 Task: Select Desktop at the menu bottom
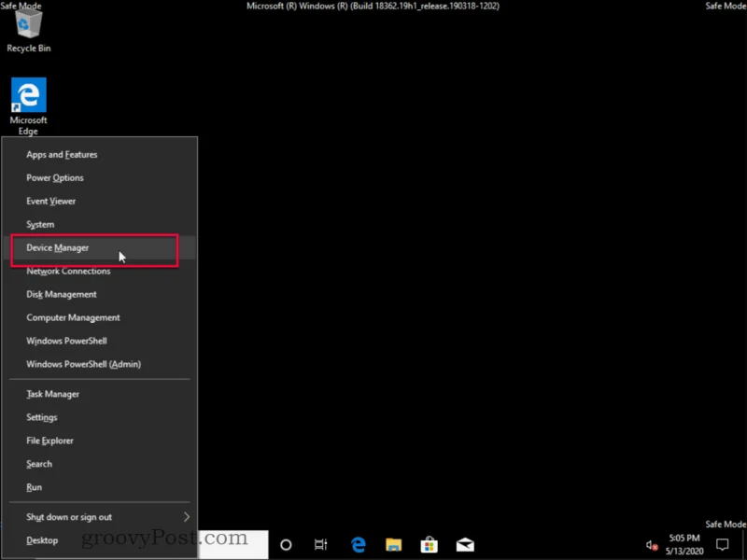(100, 540)
